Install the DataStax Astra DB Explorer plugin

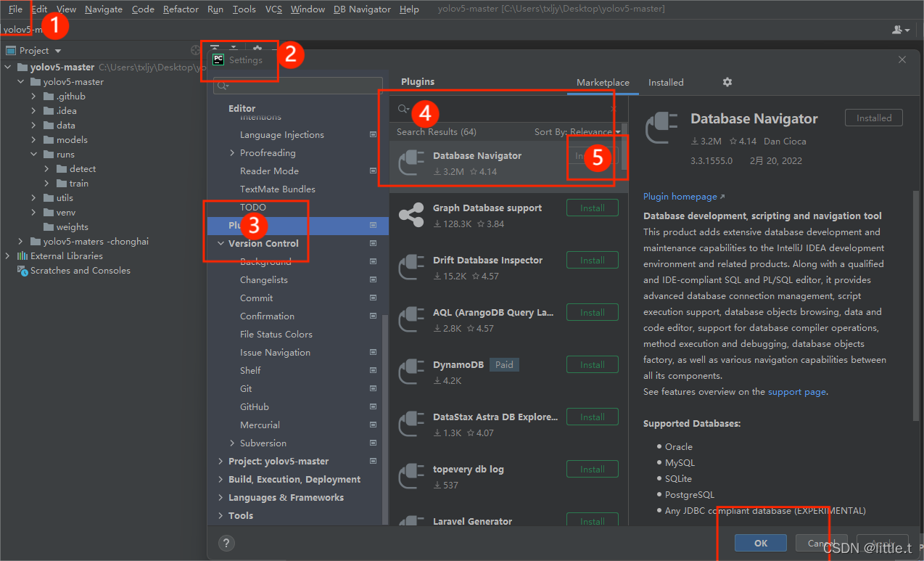592,417
